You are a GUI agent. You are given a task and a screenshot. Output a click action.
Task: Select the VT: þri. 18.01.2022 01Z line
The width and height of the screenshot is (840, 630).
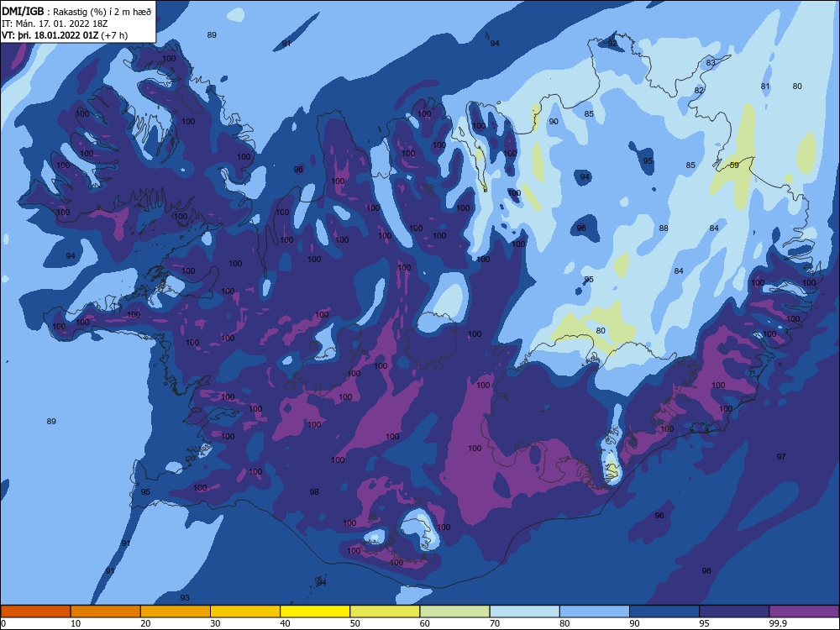[65, 35]
